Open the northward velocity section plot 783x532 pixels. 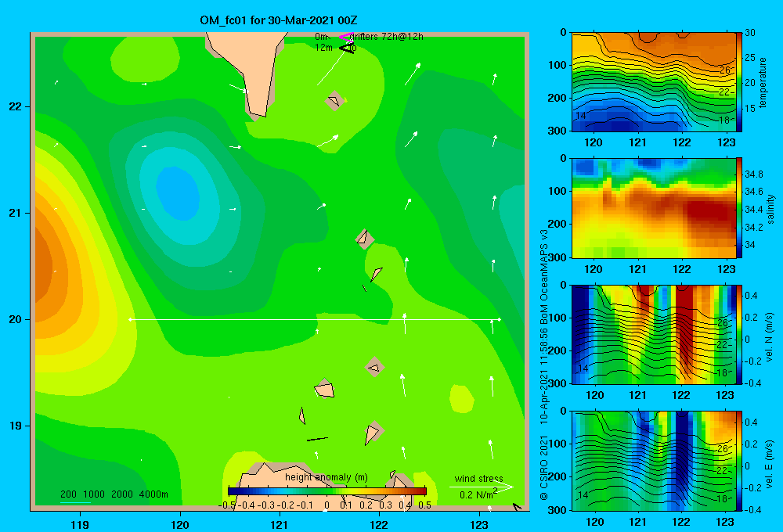(654, 335)
